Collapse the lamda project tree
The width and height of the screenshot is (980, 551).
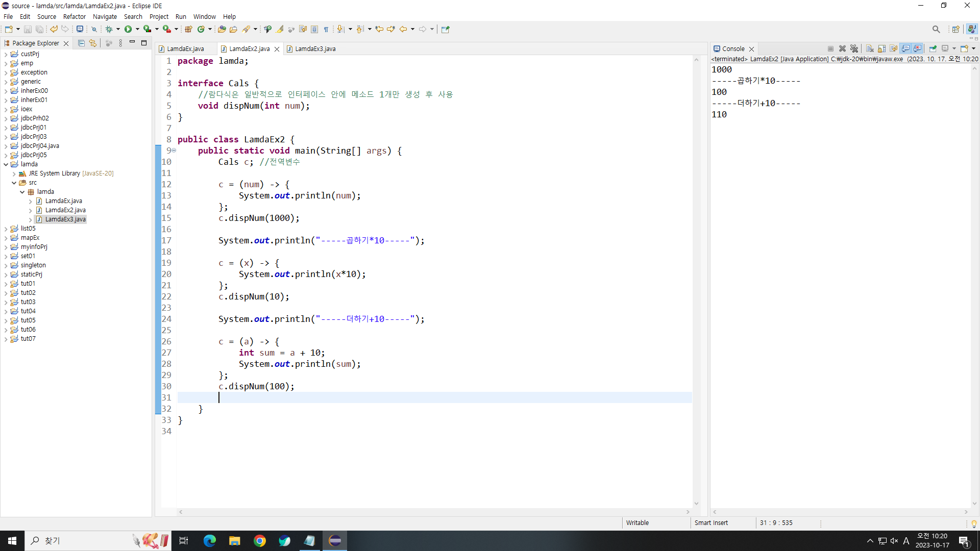click(6, 164)
